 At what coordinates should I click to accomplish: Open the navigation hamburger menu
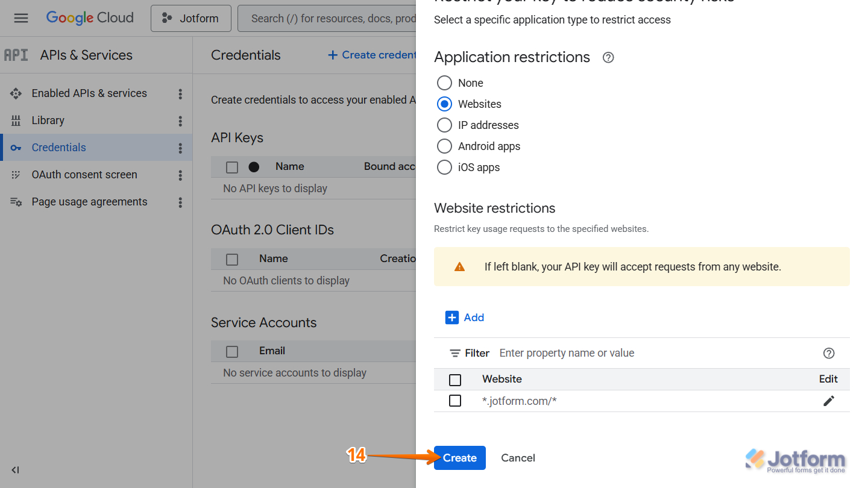(21, 17)
